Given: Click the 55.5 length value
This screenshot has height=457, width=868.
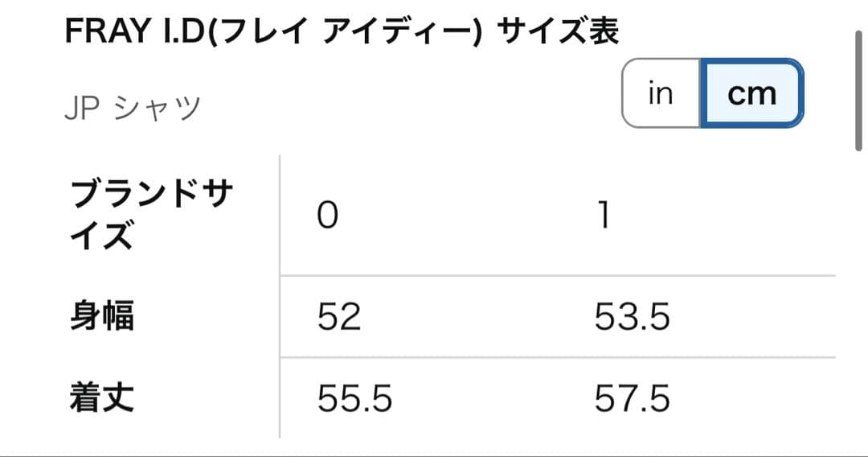Looking at the screenshot, I should [354, 398].
